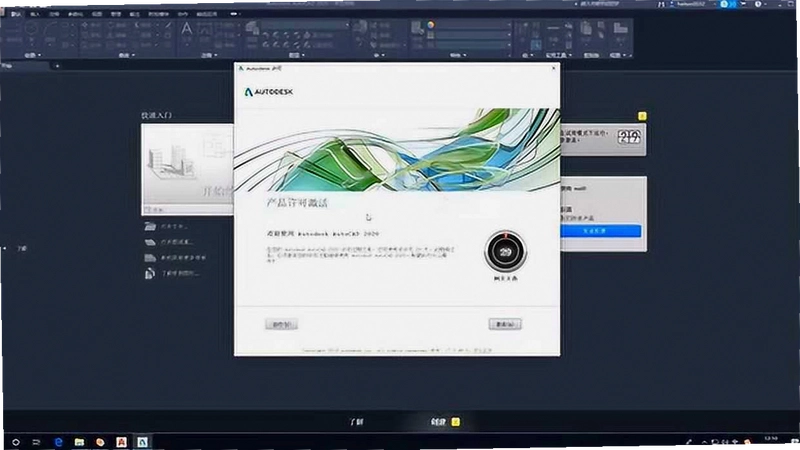Expand the Draw panel of the ribbon

click(x=32, y=55)
